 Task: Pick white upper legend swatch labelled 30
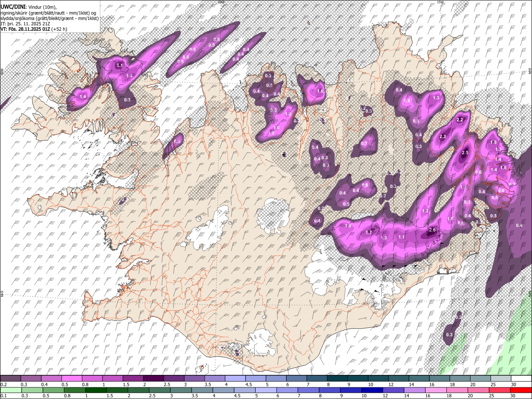point(521,379)
